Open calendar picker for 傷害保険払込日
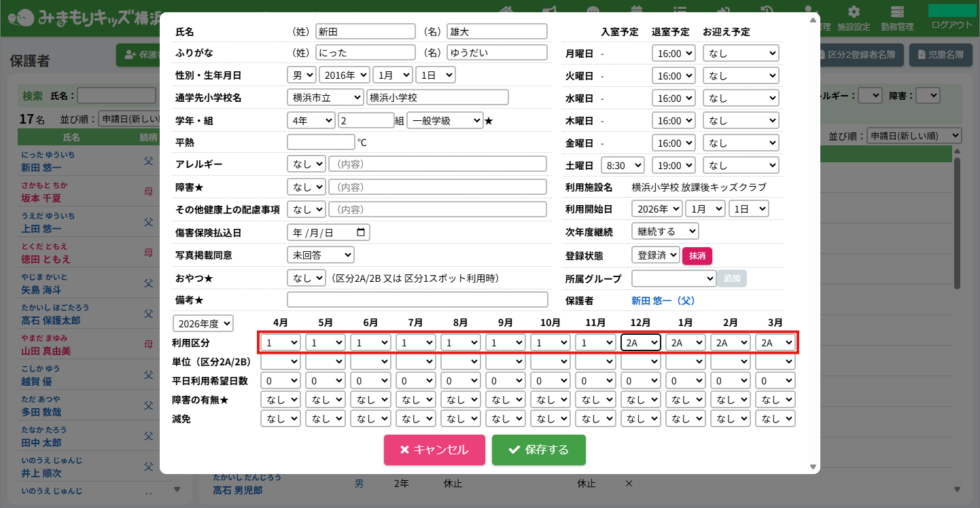Image resolution: width=980 pixels, height=508 pixels. (x=361, y=232)
